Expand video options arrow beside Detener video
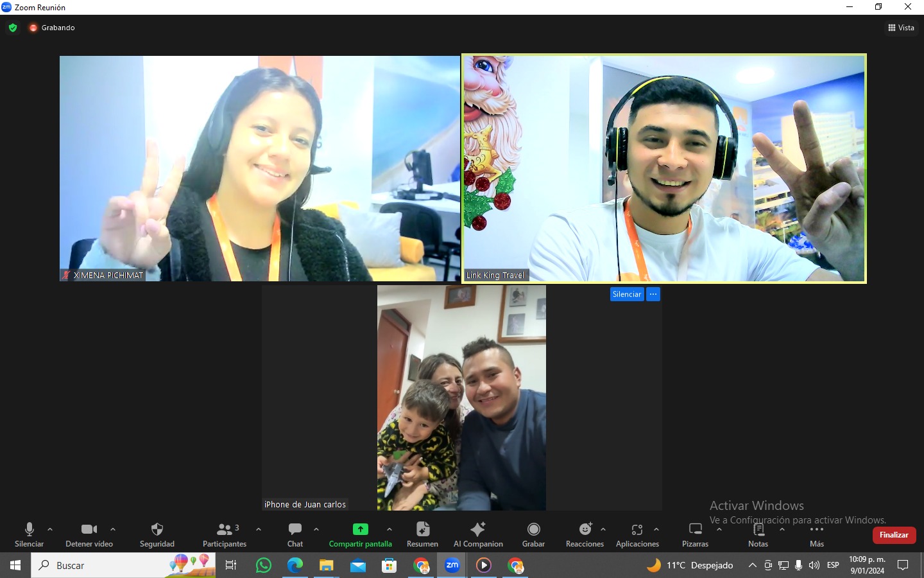This screenshot has width=924, height=578. tap(113, 529)
